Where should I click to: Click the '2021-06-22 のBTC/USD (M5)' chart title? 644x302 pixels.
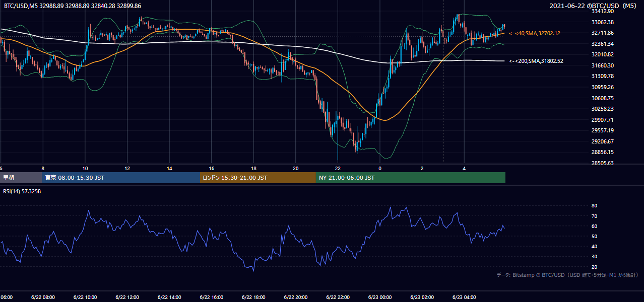(x=594, y=6)
